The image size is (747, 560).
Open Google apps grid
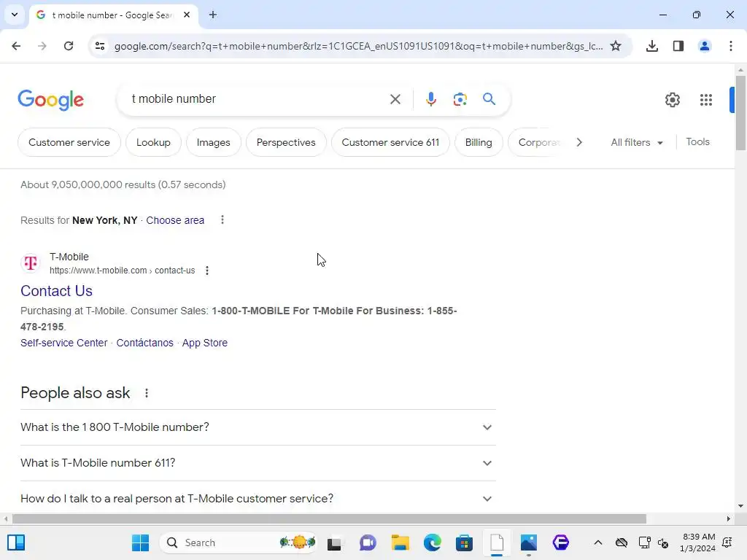[x=705, y=99]
